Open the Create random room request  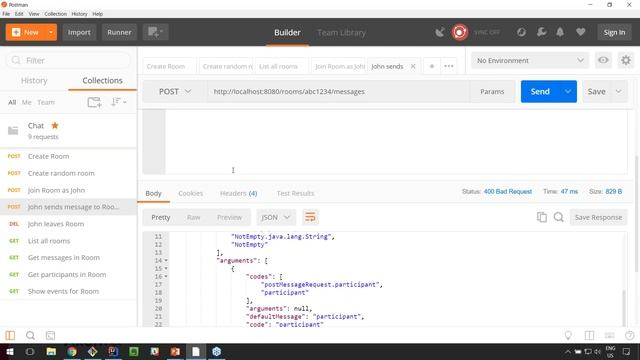point(69,173)
